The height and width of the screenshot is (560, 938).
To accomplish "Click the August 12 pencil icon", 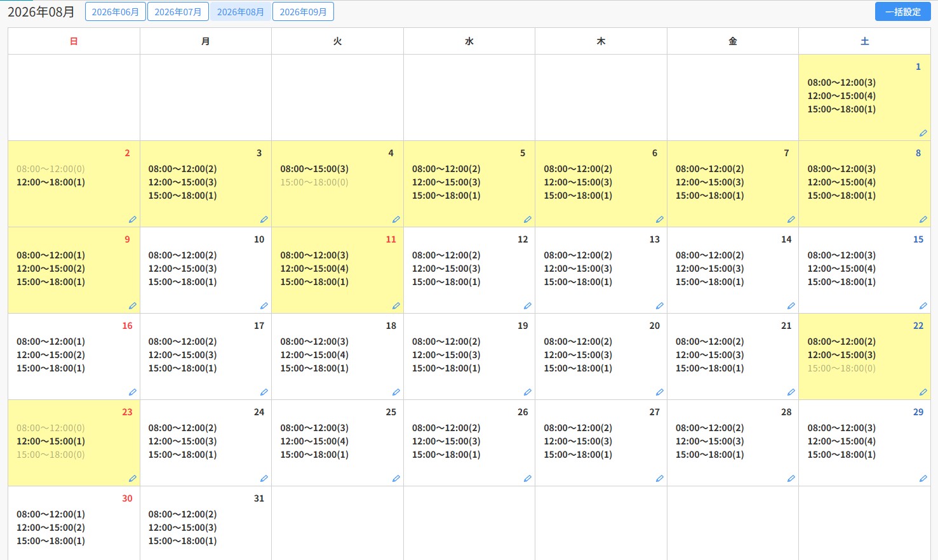I will [x=527, y=306].
